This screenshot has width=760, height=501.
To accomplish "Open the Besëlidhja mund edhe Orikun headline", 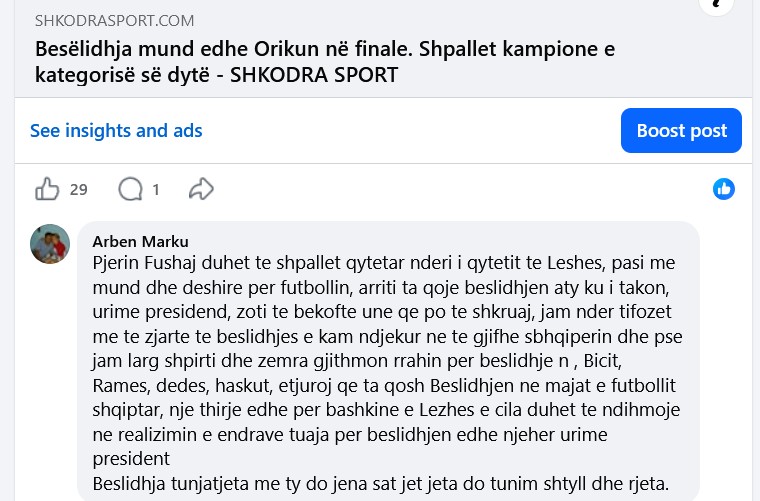I will click(x=325, y=49).
